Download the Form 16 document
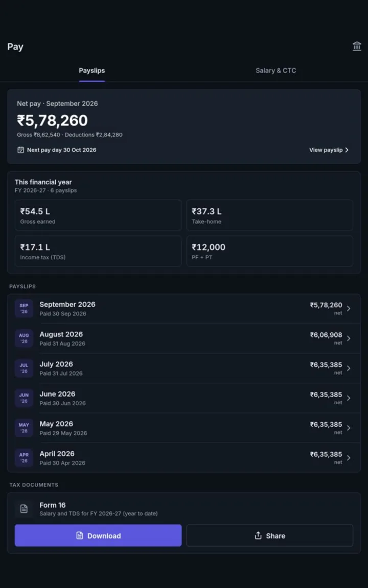Image resolution: width=368 pixels, height=588 pixels. (98, 535)
